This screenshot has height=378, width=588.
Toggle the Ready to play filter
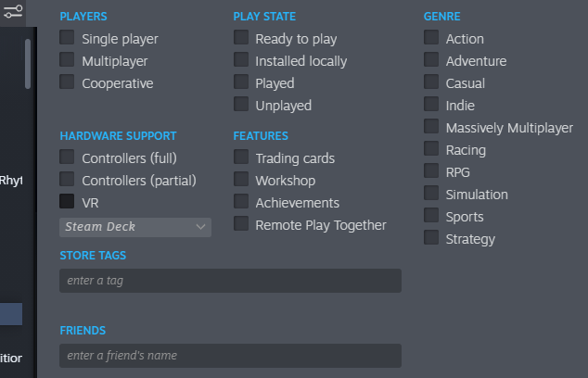[x=241, y=37]
